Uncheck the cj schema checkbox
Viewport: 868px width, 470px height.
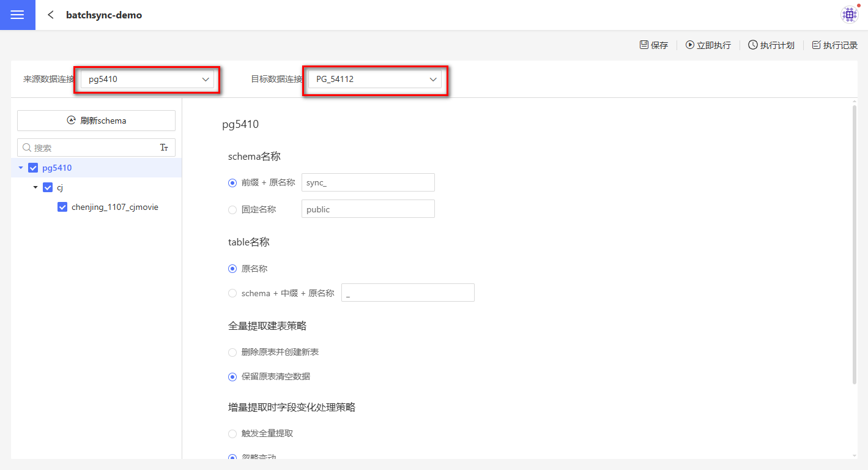tap(48, 187)
